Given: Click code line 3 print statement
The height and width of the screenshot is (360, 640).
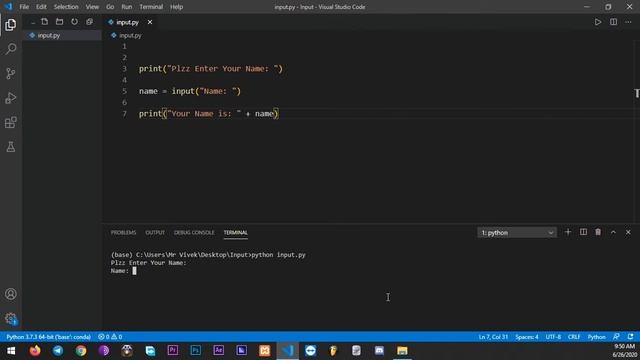Looking at the screenshot, I should pyautogui.click(x=211, y=69).
